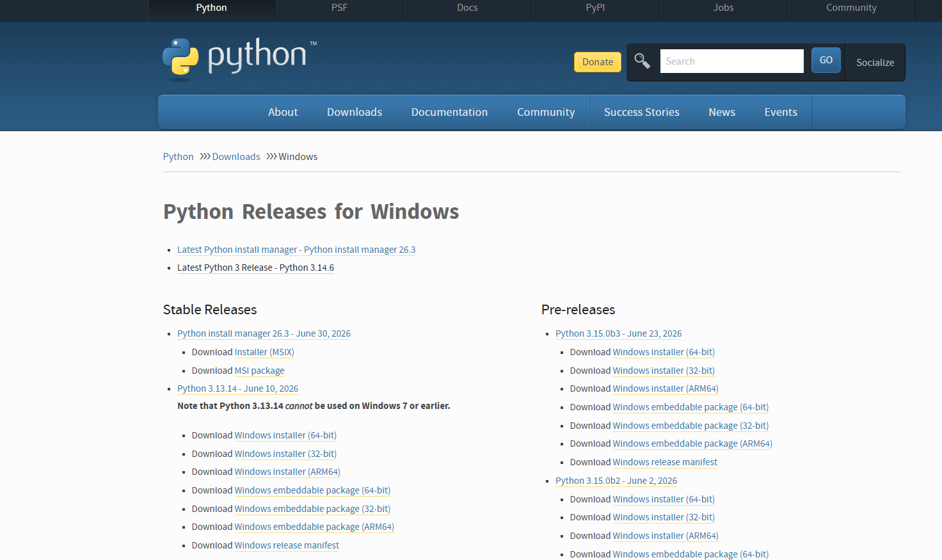Screen dimensions: 942x560
Task: Go to Python breadcrumb link
Action: tap(178, 157)
